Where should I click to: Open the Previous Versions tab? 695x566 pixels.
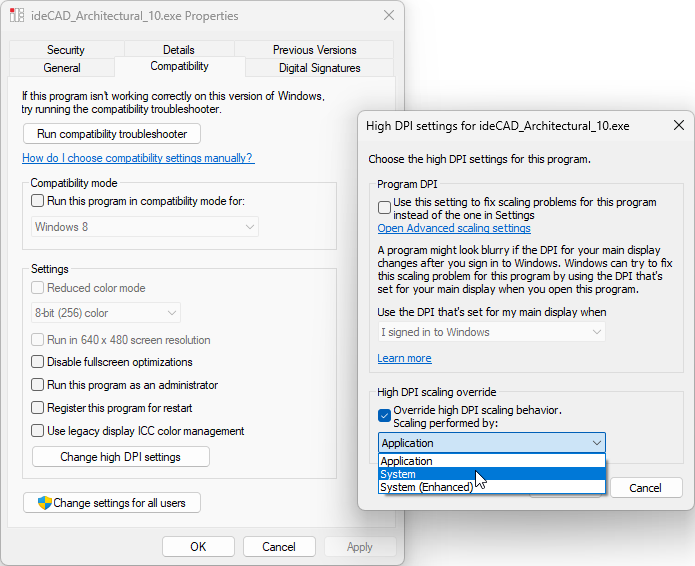[314, 50]
